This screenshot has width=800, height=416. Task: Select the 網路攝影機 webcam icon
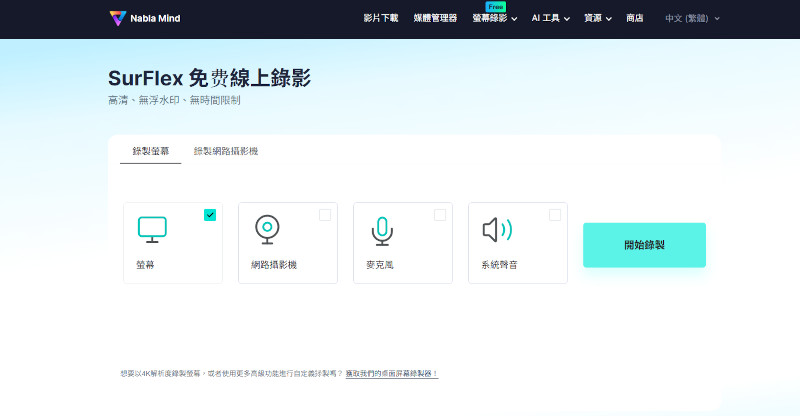267,230
